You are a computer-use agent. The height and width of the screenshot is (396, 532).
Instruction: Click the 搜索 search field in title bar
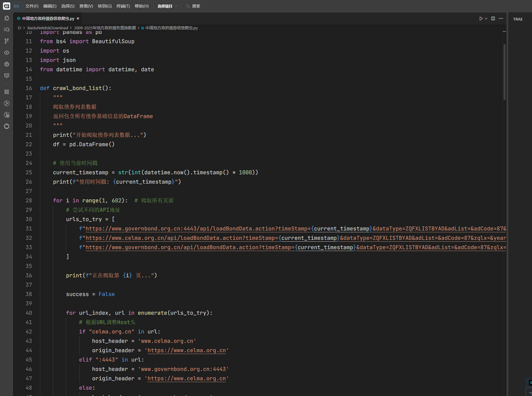(196, 6)
